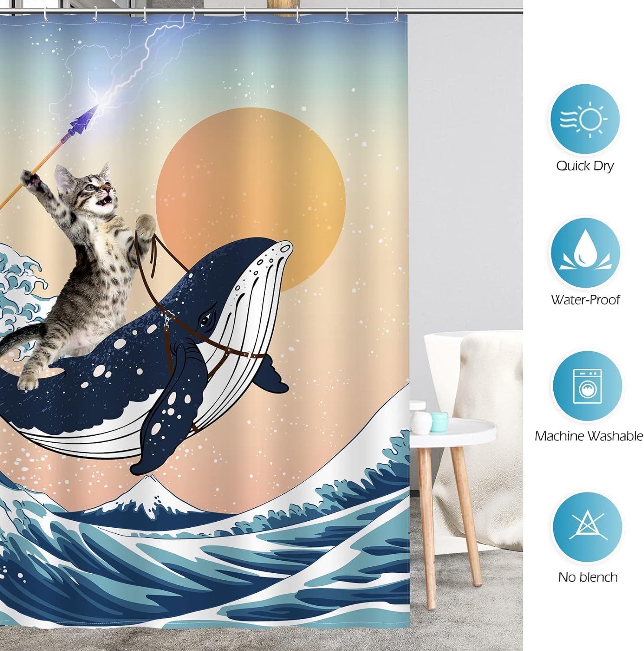Click the Machine Washable washer icon
The height and width of the screenshot is (651, 644).
587,387
